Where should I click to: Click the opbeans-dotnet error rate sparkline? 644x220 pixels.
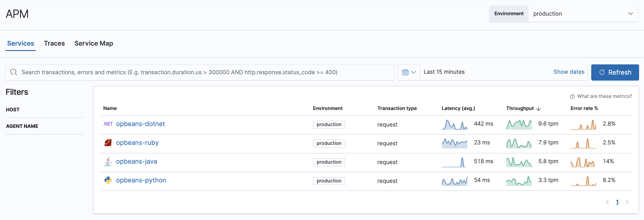pyautogui.click(x=583, y=124)
